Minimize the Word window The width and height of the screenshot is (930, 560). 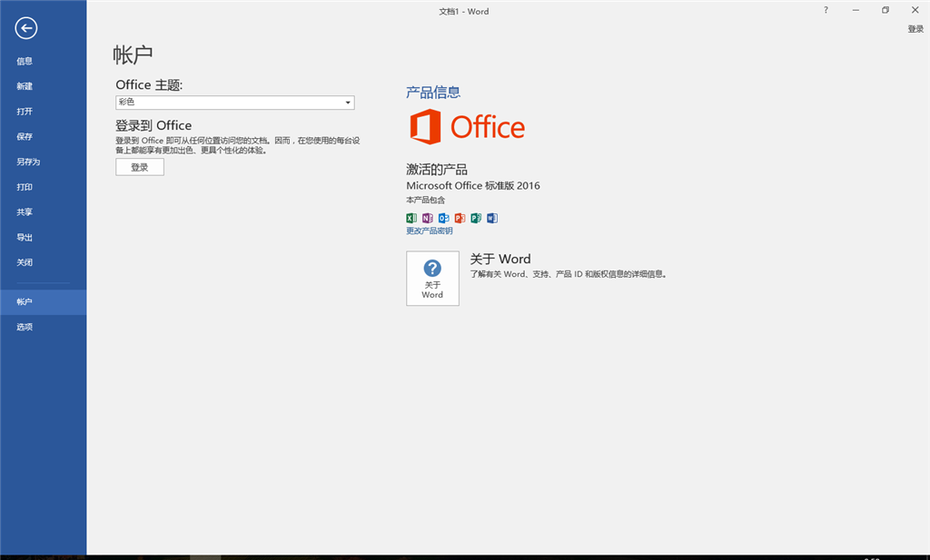point(856,10)
